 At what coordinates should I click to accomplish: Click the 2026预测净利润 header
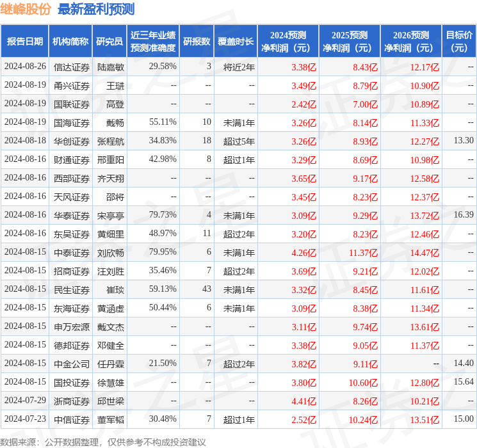pyautogui.click(x=411, y=42)
